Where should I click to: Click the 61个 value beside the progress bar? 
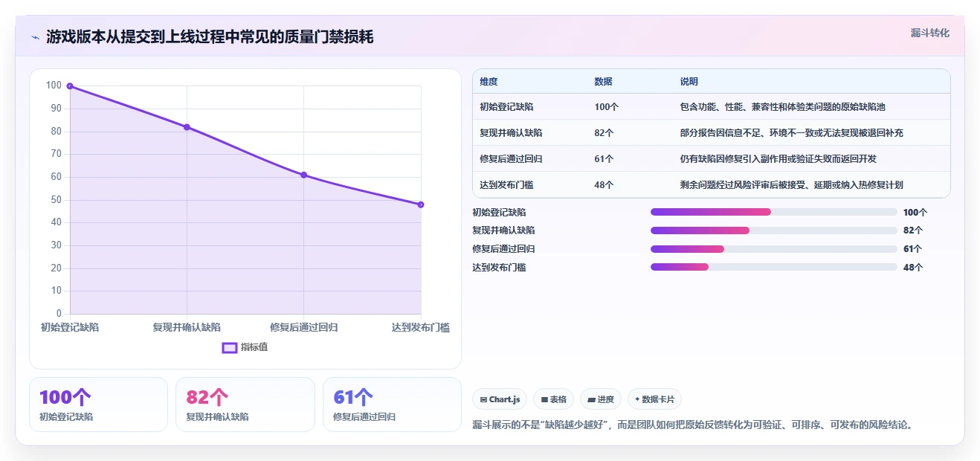click(913, 249)
